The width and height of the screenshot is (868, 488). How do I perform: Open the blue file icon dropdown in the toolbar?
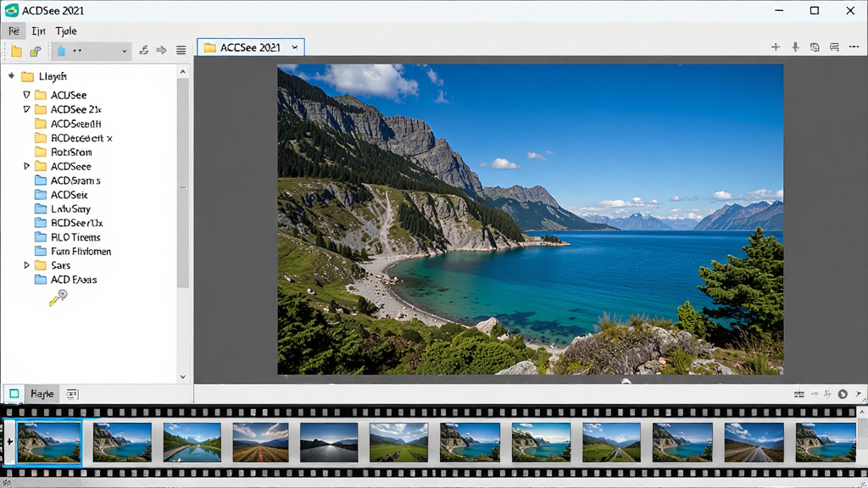point(92,51)
